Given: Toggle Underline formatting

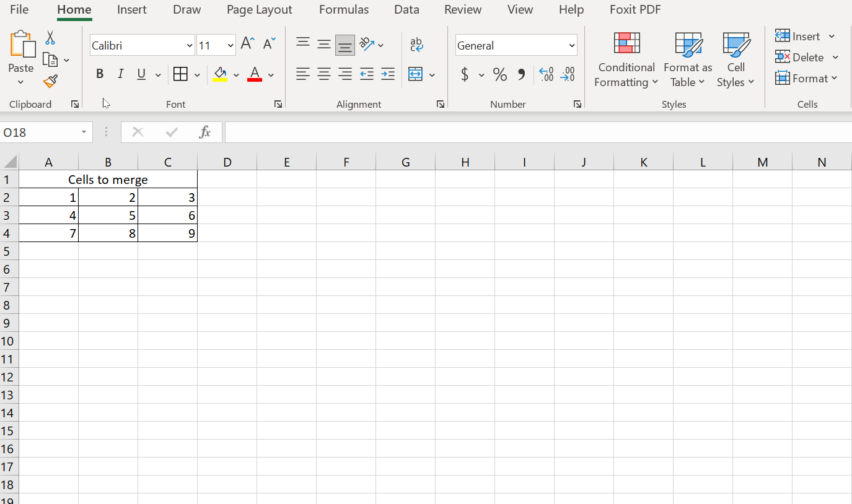Looking at the screenshot, I should click(x=141, y=74).
